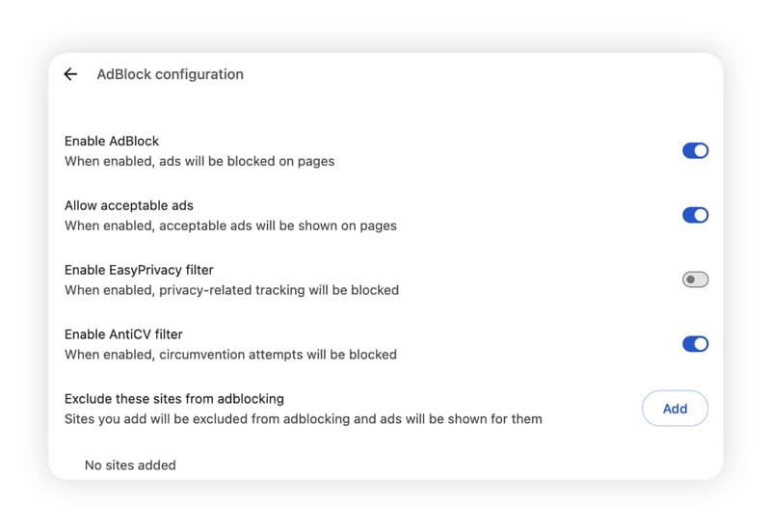Click the Enable AntiCV filter label

tap(123, 334)
